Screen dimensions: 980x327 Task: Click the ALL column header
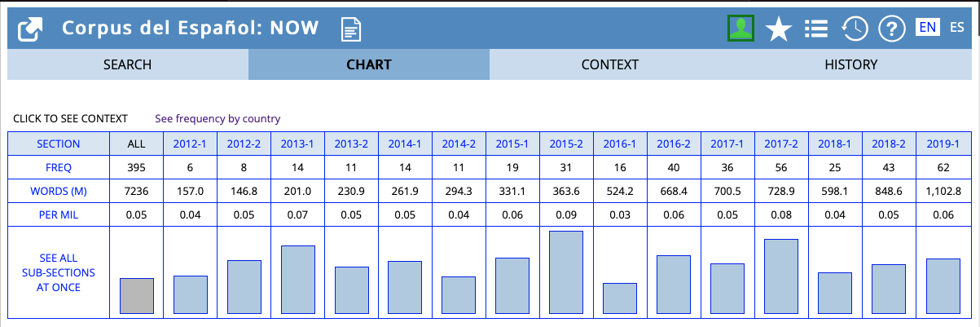pos(136,144)
